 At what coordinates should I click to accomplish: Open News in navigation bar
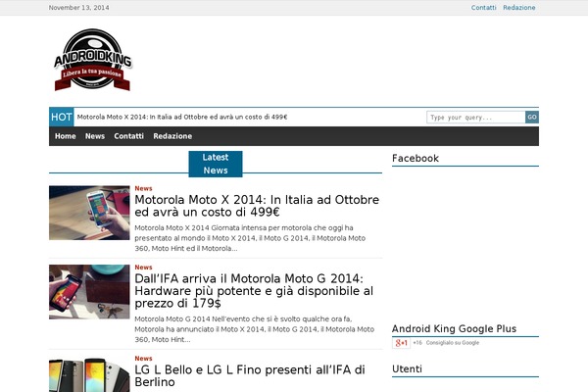coord(95,136)
